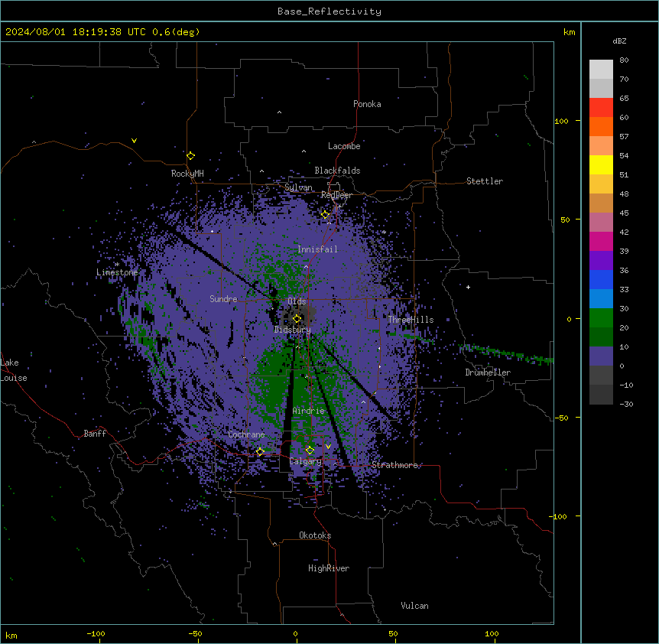The image size is (659, 644).
Task: Click the Stettler town label
Action: [x=485, y=181]
